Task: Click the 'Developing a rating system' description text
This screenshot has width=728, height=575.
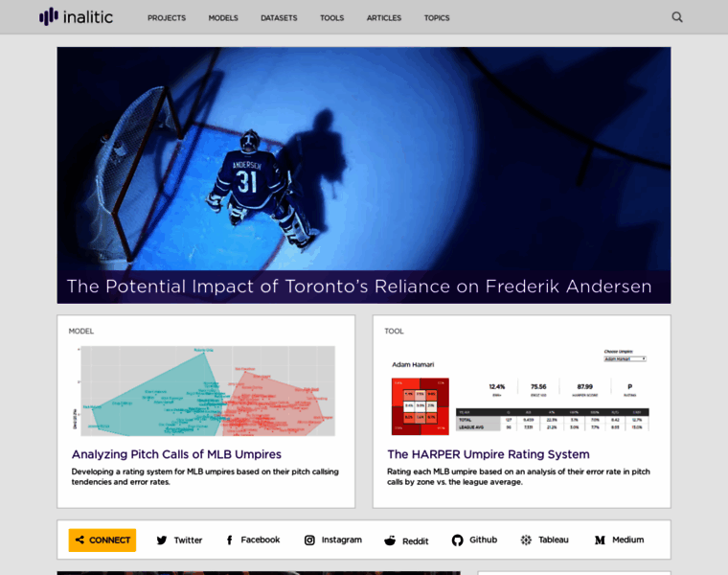Action: point(205,476)
